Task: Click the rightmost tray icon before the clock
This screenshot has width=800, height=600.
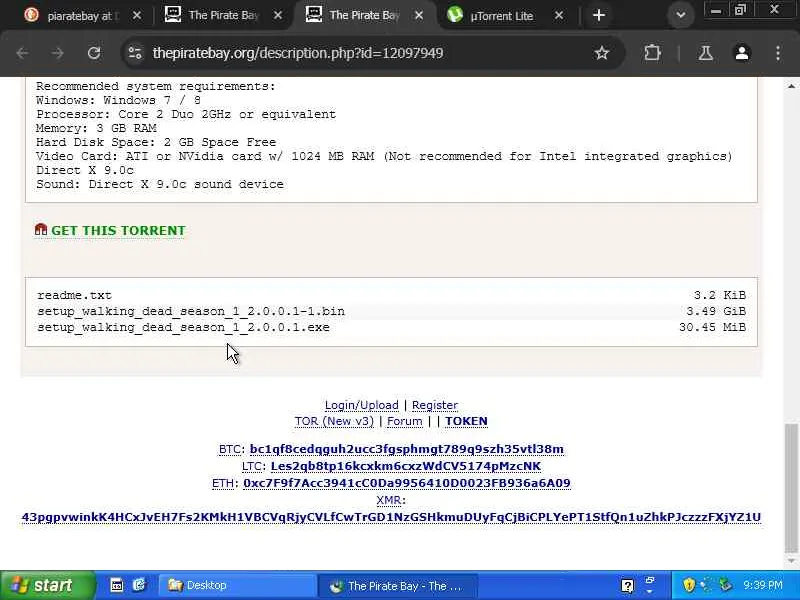Action: 724,585
